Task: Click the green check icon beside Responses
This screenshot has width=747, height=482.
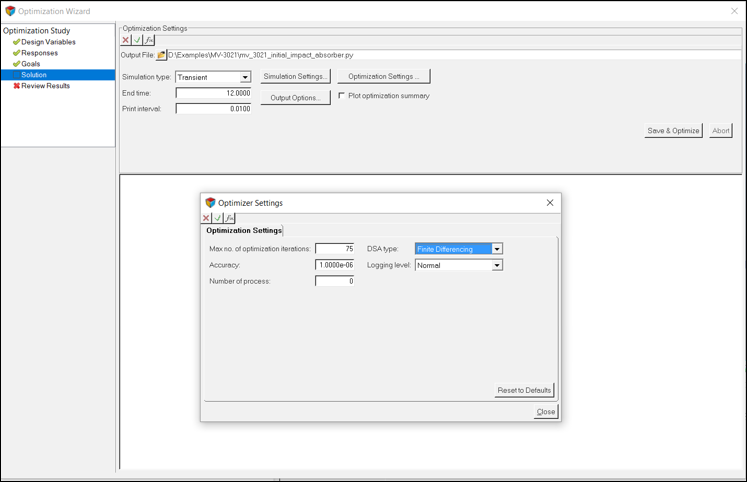Action: 16,53
